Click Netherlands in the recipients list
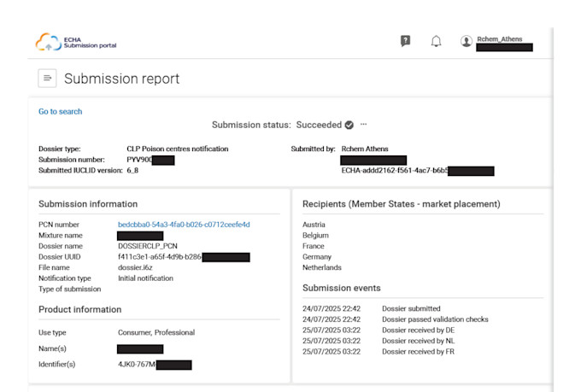 [x=321, y=267]
